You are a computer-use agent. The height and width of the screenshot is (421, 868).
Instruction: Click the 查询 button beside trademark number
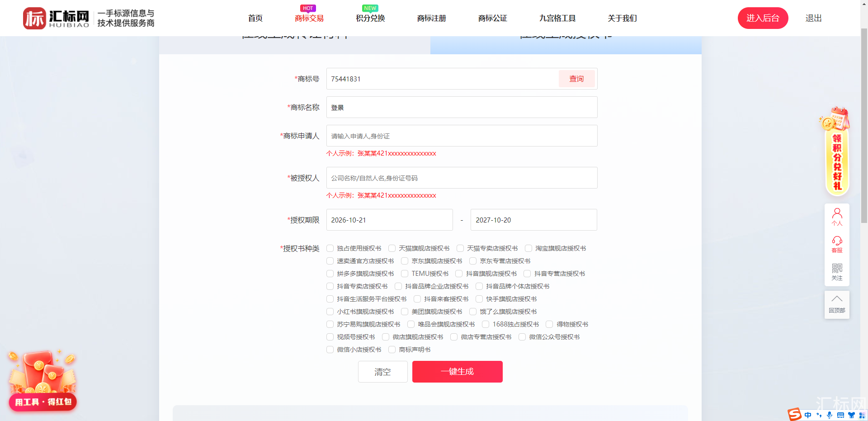576,79
